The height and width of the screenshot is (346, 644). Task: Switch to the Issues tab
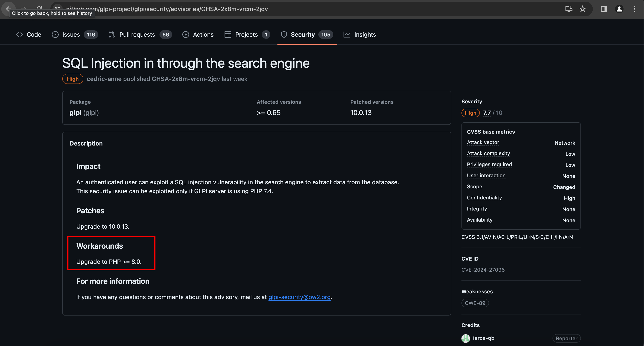[x=74, y=35]
